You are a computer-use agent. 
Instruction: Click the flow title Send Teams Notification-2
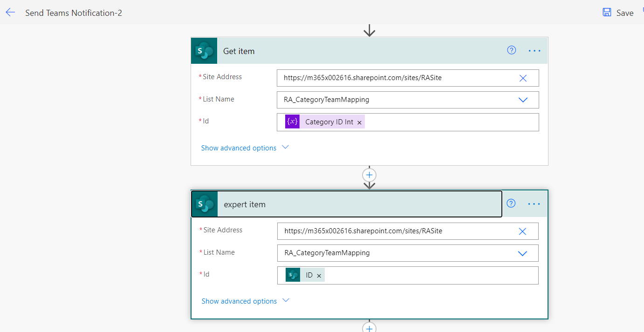74,13
